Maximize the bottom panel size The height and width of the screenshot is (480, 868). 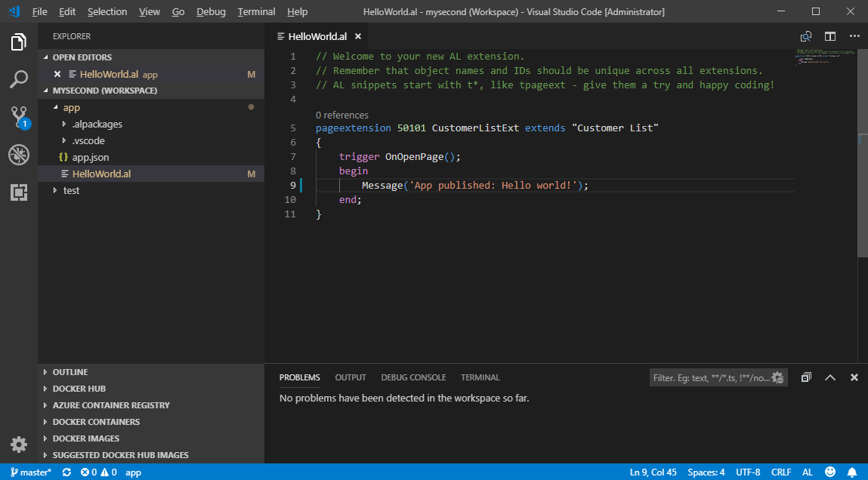coord(829,377)
